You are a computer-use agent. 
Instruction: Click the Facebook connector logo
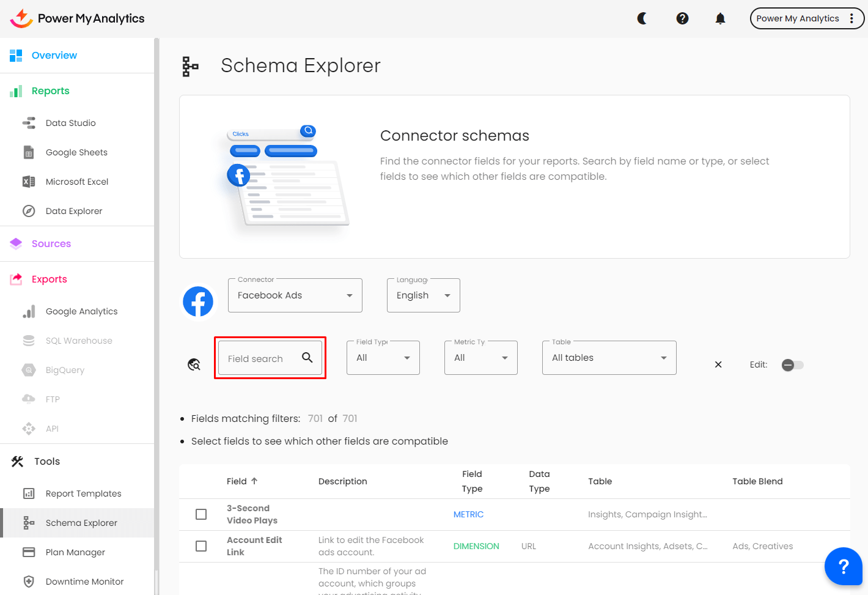[x=198, y=301]
